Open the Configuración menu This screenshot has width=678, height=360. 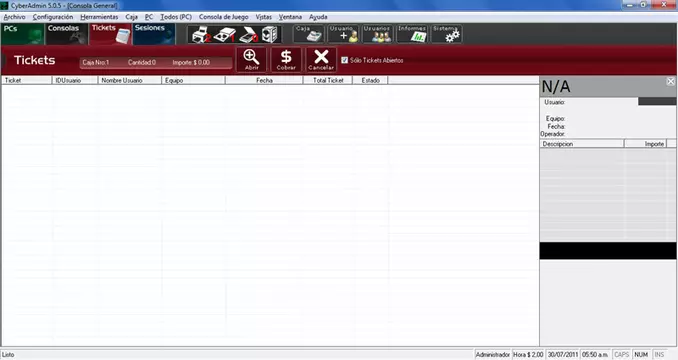[x=53, y=17]
